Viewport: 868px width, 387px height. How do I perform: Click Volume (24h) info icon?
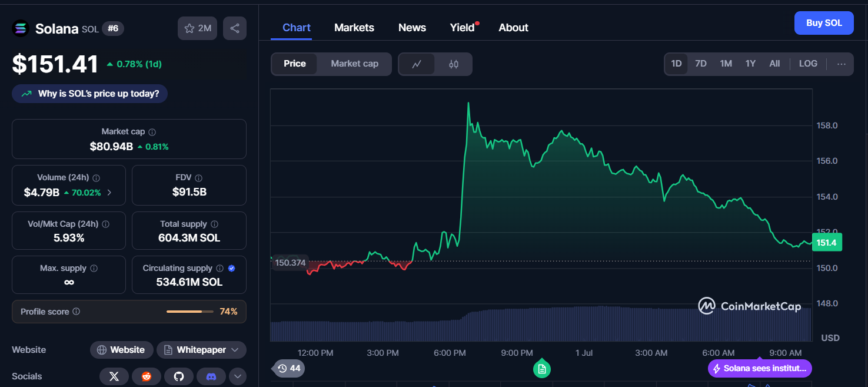(97, 178)
